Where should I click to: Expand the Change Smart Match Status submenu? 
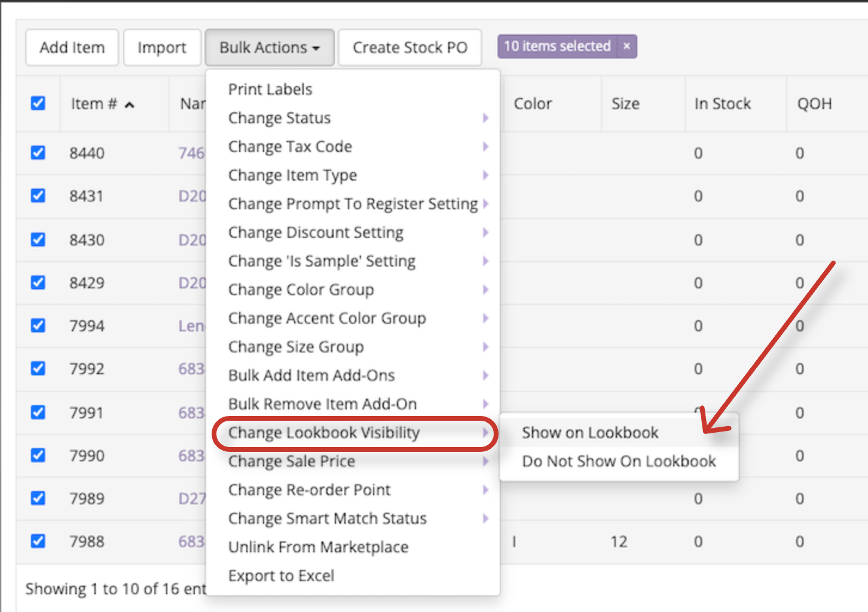(328, 518)
